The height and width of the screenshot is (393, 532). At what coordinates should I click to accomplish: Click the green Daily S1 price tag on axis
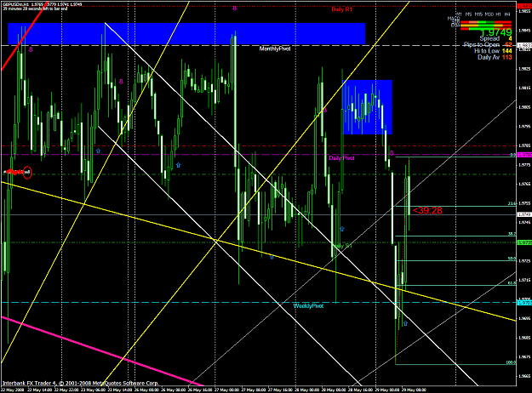point(524,242)
